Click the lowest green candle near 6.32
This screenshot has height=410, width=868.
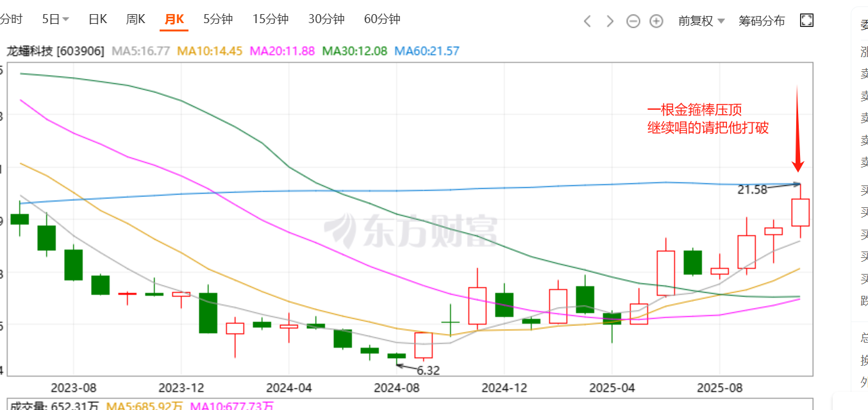pyautogui.click(x=397, y=355)
